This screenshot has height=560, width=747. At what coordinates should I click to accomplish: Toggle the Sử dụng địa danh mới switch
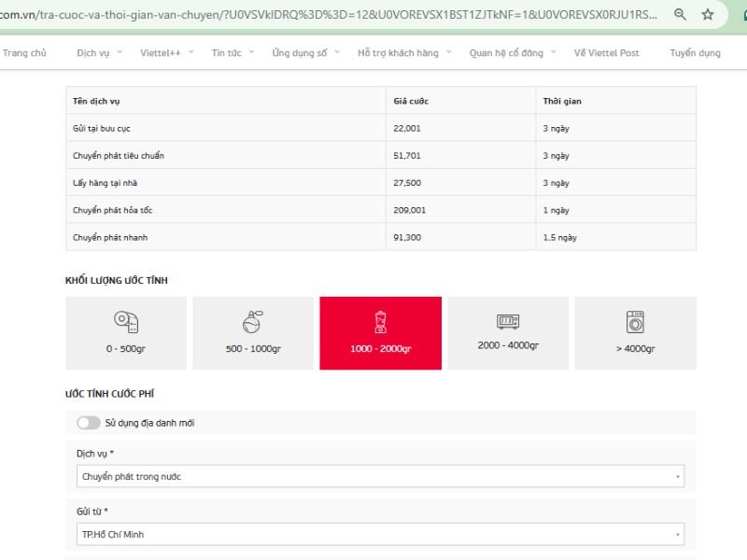tap(89, 423)
